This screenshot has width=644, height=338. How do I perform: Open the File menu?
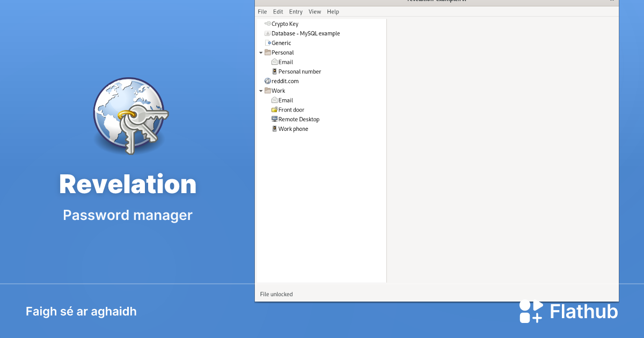click(x=262, y=12)
